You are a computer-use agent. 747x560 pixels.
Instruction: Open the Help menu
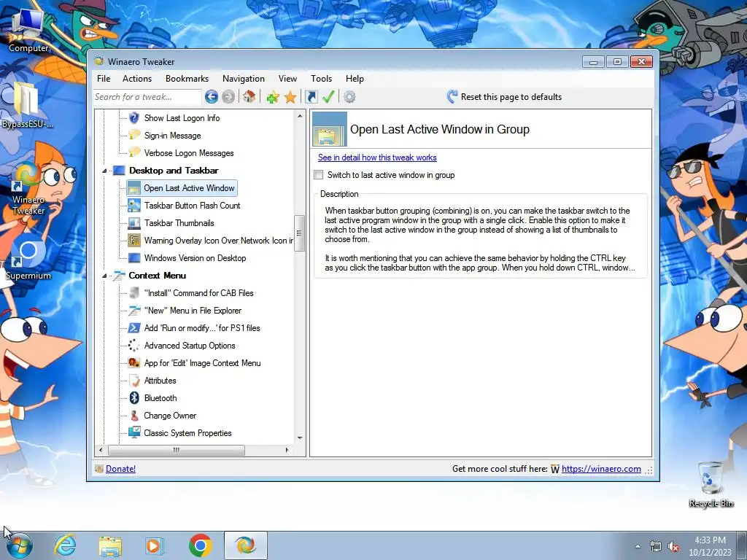coord(355,79)
